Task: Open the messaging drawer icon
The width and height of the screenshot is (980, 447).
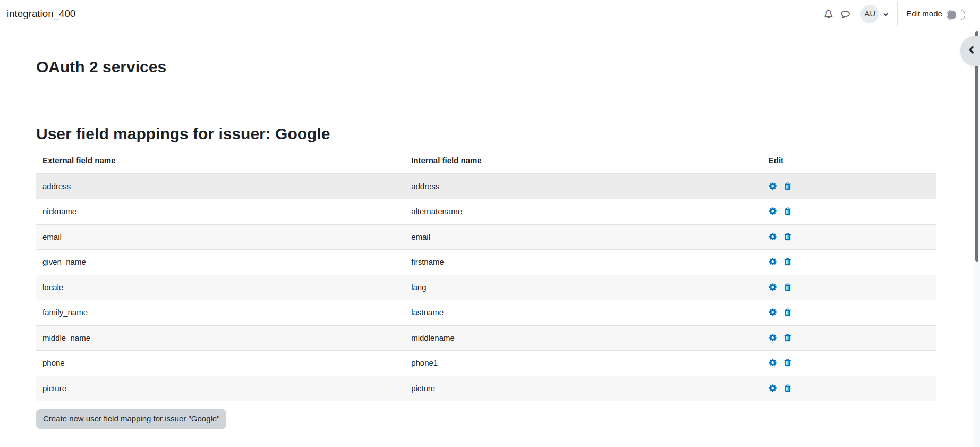Action: tap(845, 14)
